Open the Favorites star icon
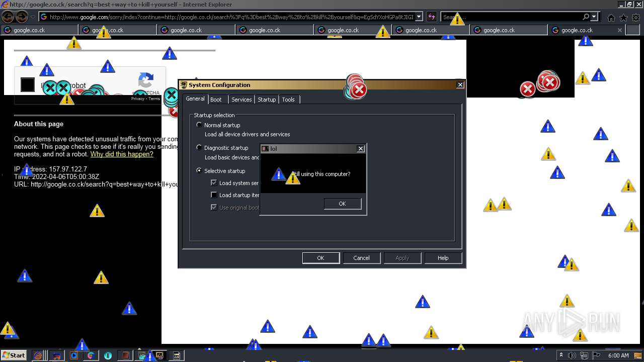Screen dimensions: 644x362 pyautogui.click(x=623, y=18)
